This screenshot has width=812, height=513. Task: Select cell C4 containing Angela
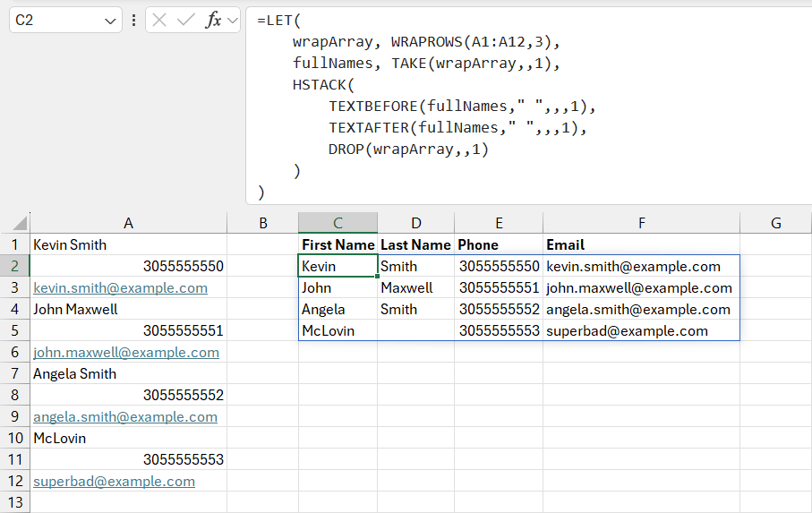[338, 309]
